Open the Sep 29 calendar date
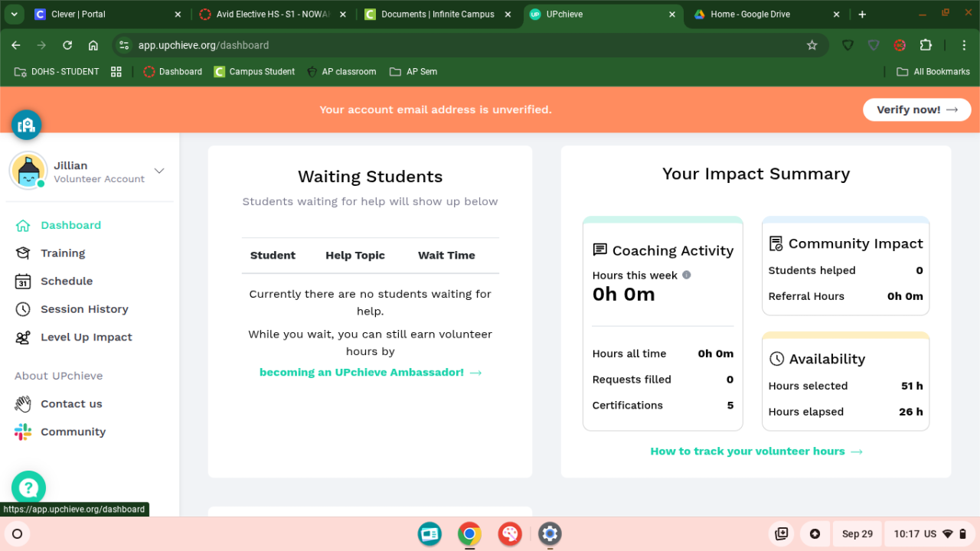The image size is (980, 551). click(x=857, y=534)
